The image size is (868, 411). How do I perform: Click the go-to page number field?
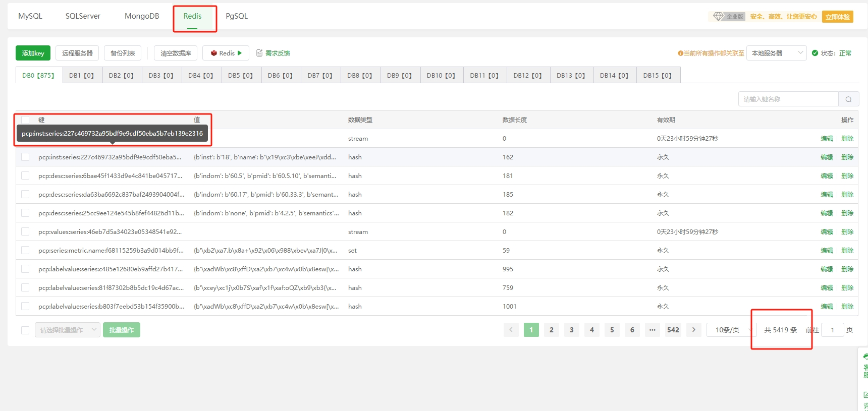click(x=833, y=330)
